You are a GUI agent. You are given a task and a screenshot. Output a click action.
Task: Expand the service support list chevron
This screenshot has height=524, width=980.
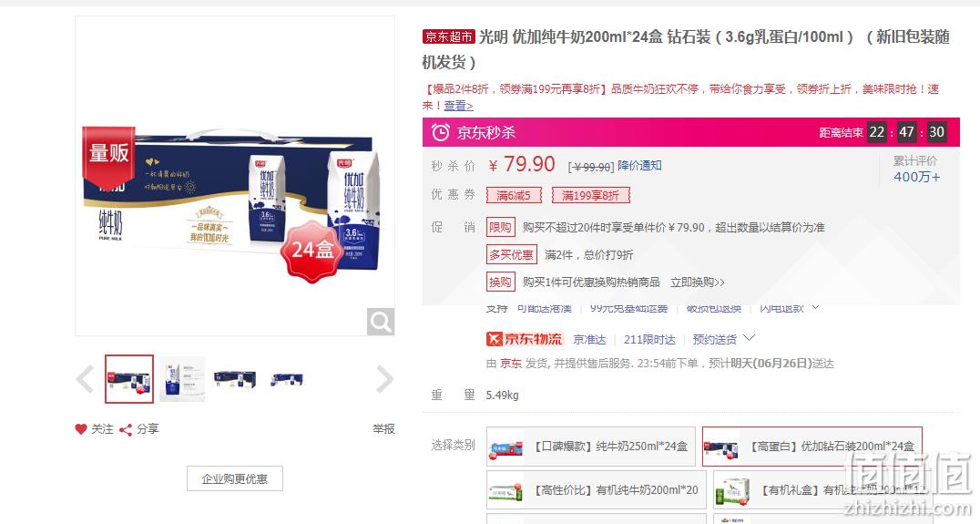[816, 308]
